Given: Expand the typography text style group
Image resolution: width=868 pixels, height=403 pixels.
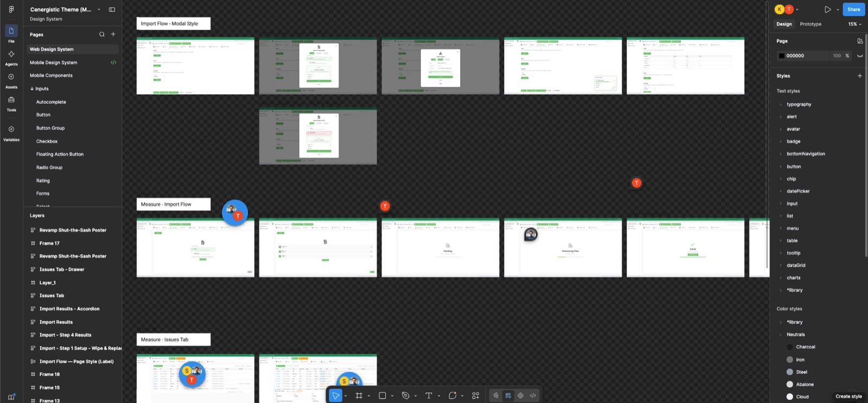Looking at the screenshot, I should pos(781,104).
